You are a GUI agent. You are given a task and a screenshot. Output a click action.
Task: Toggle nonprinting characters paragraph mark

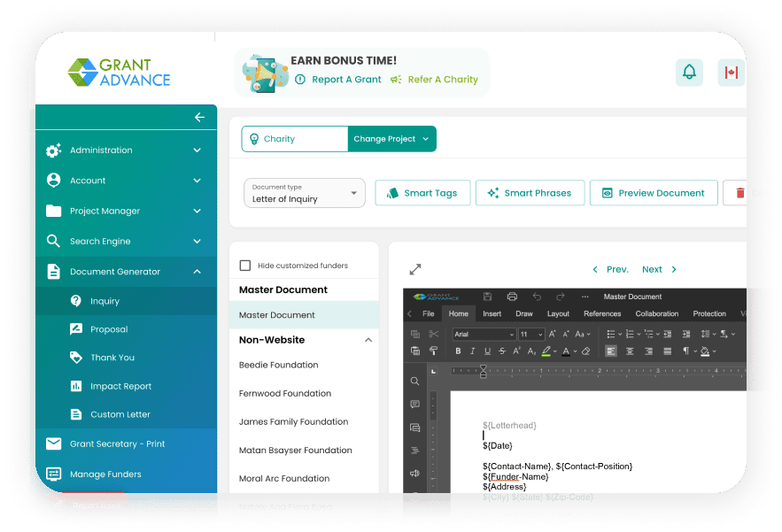[686, 351]
